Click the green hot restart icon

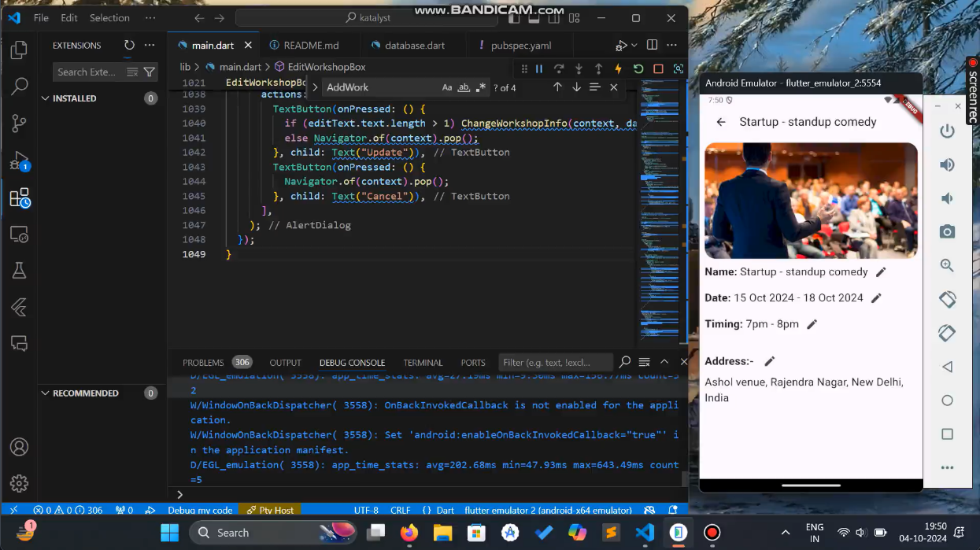coord(638,69)
